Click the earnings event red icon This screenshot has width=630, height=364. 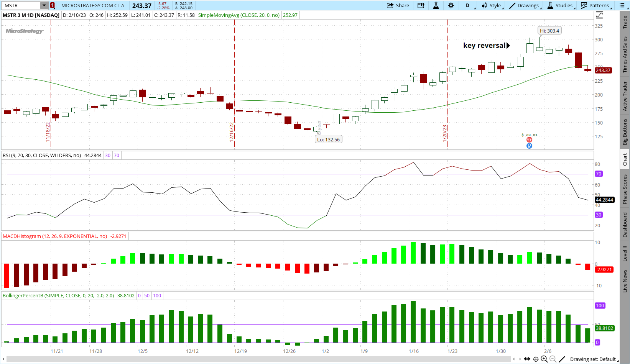pyautogui.click(x=530, y=140)
